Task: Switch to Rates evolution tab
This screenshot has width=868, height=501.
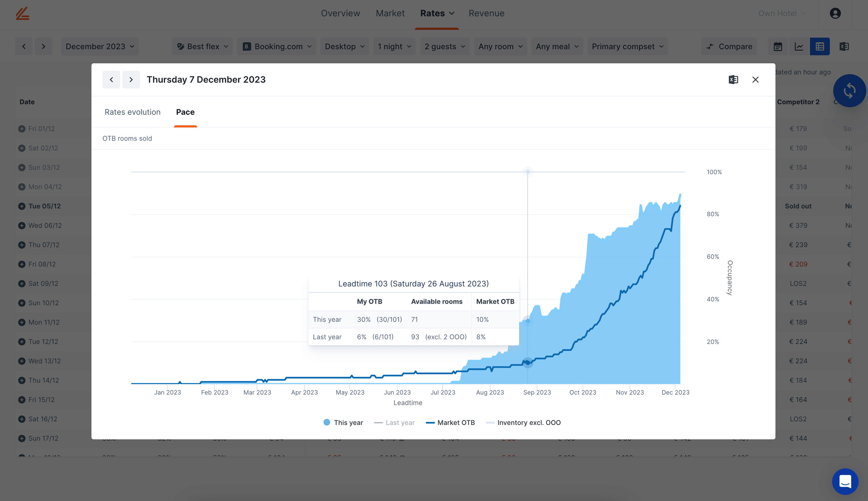Action: tap(132, 112)
